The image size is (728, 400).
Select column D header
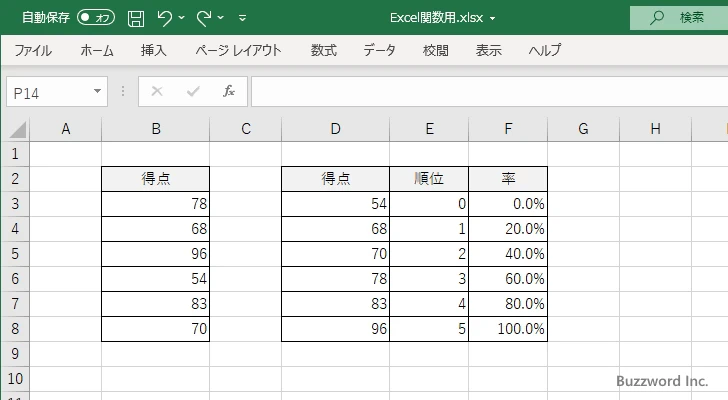pos(335,128)
